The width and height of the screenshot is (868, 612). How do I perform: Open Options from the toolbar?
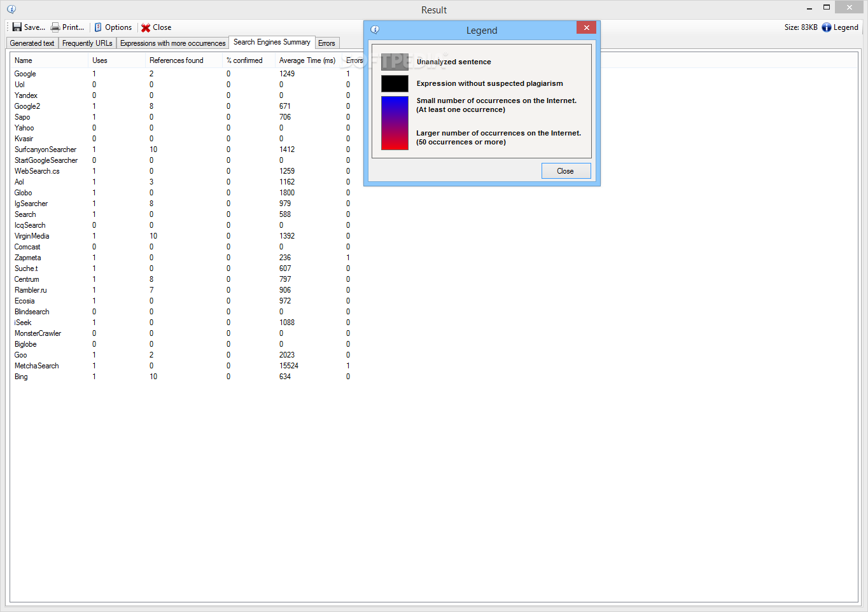[x=113, y=27]
